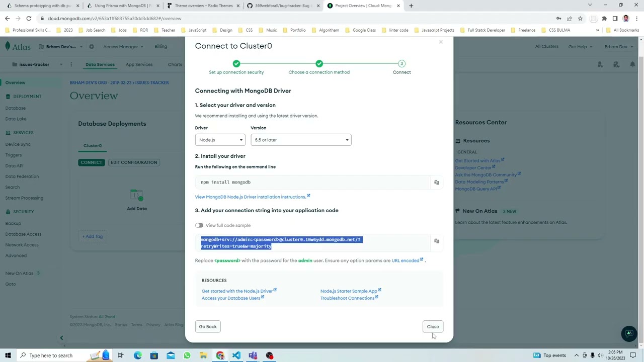Switch to the Radix Themes browser tab
The height and width of the screenshot is (362, 644).
point(203,6)
